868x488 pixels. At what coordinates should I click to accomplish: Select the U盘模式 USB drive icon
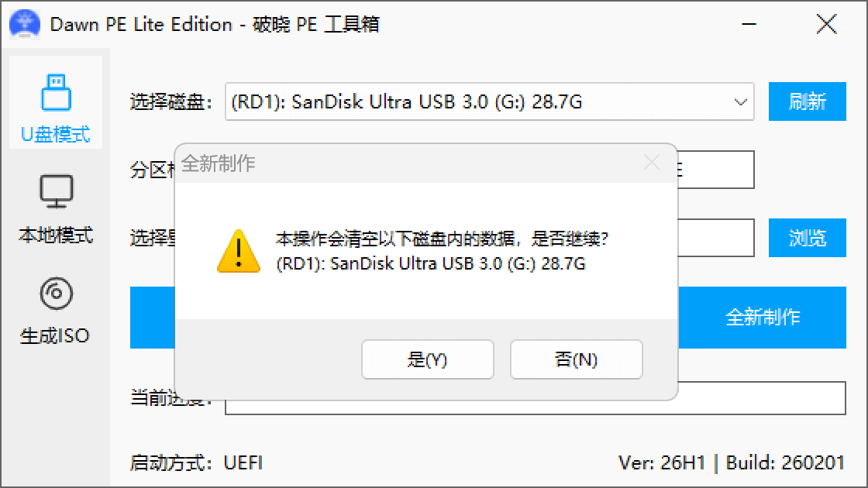click(x=56, y=92)
